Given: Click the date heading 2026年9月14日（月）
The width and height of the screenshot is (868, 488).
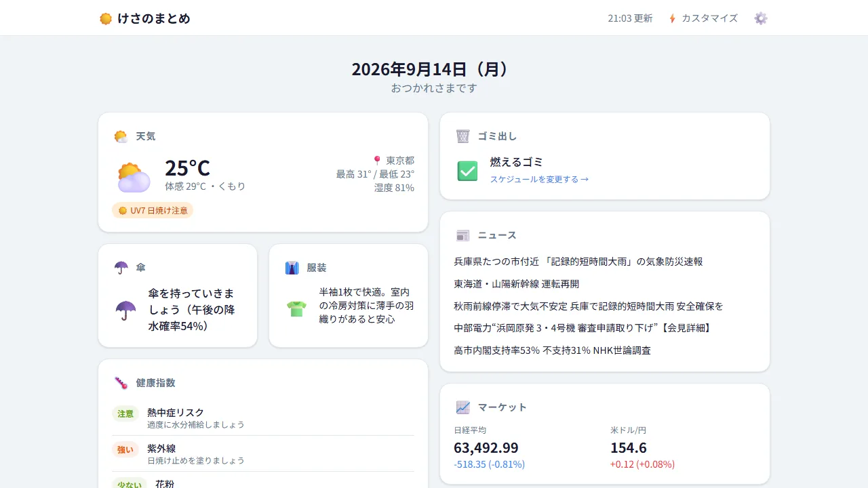Looking at the screenshot, I should (x=434, y=69).
